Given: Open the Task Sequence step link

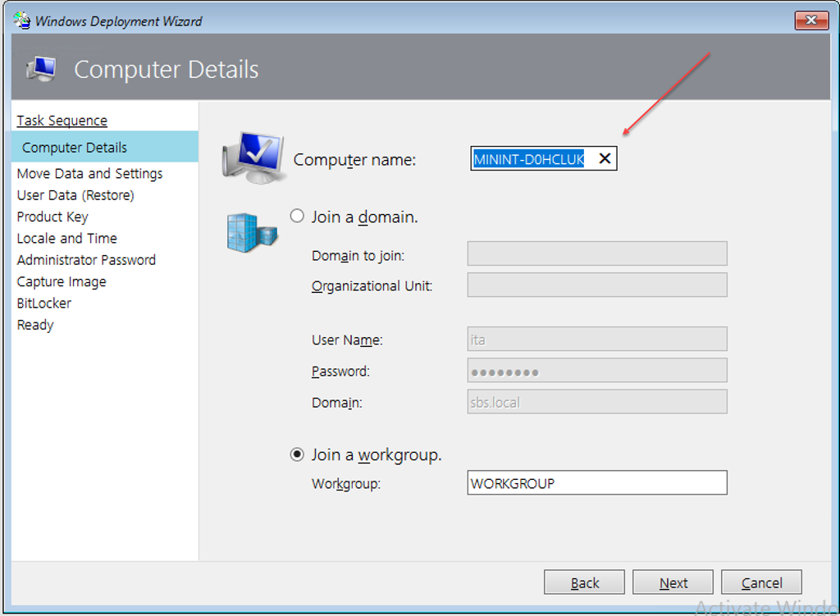Looking at the screenshot, I should click(x=62, y=121).
